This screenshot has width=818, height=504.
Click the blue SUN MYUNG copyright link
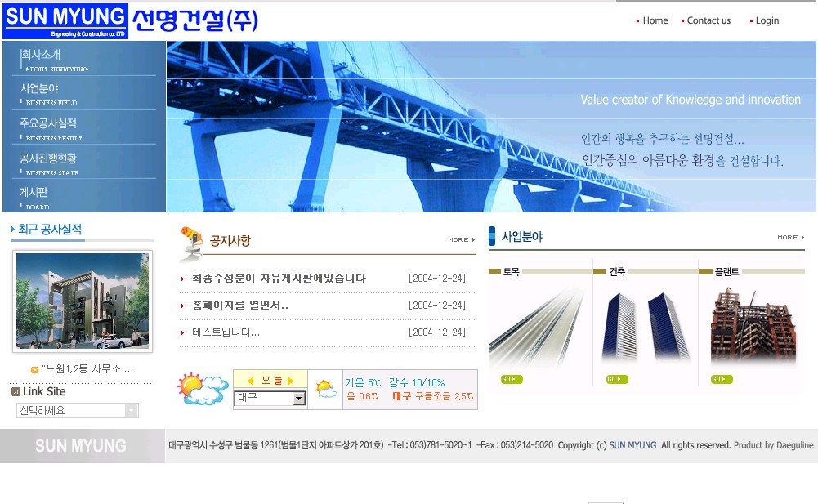(632, 445)
